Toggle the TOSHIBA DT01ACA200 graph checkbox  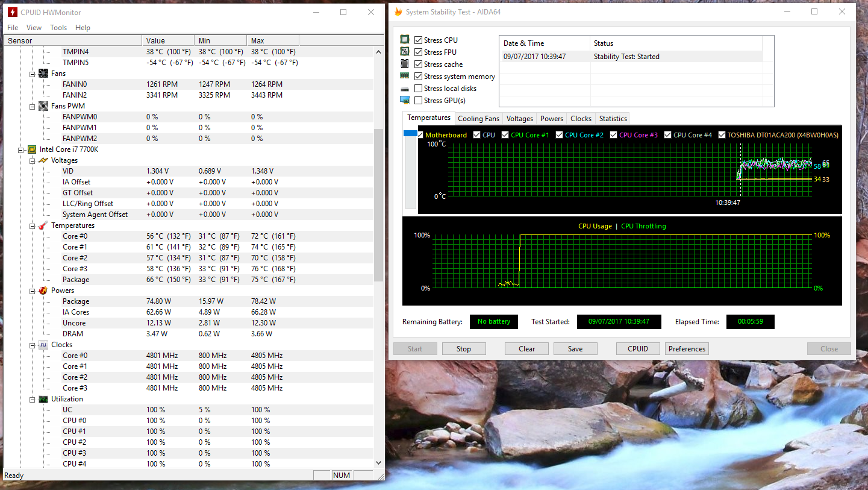coord(722,135)
